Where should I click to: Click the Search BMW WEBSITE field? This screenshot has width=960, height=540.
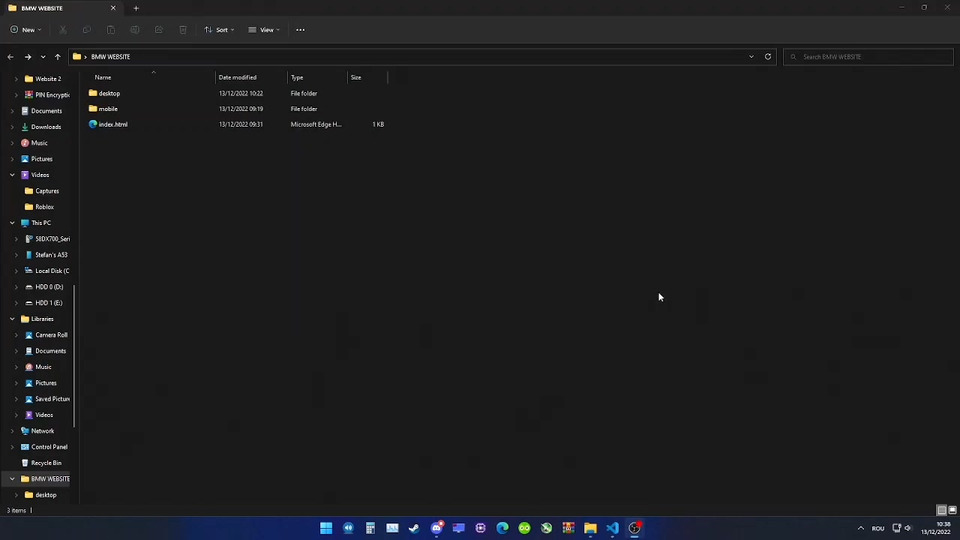(868, 57)
